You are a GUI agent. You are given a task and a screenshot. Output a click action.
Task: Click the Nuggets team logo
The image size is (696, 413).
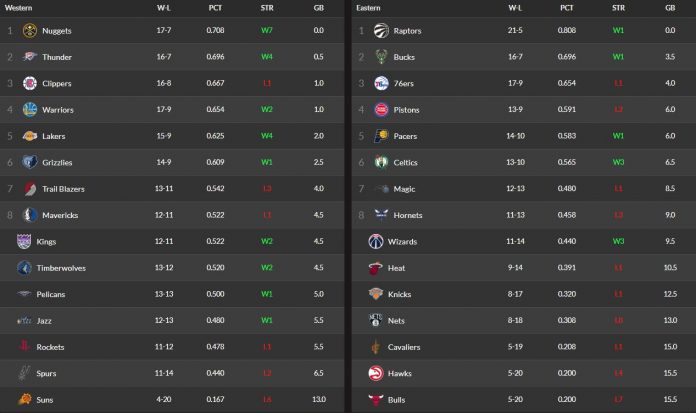(x=29, y=31)
